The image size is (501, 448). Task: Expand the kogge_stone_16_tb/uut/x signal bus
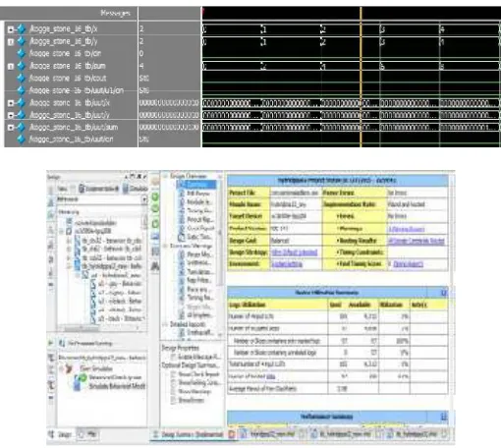(11, 103)
